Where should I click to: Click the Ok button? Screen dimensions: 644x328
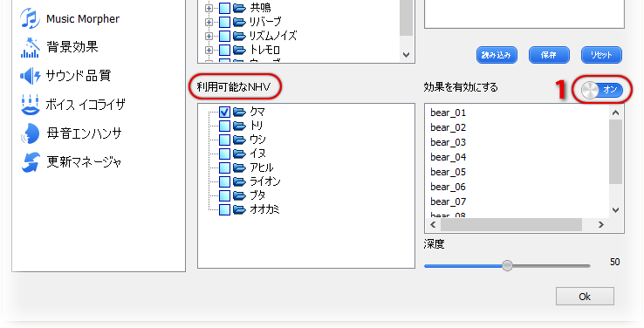point(585,297)
